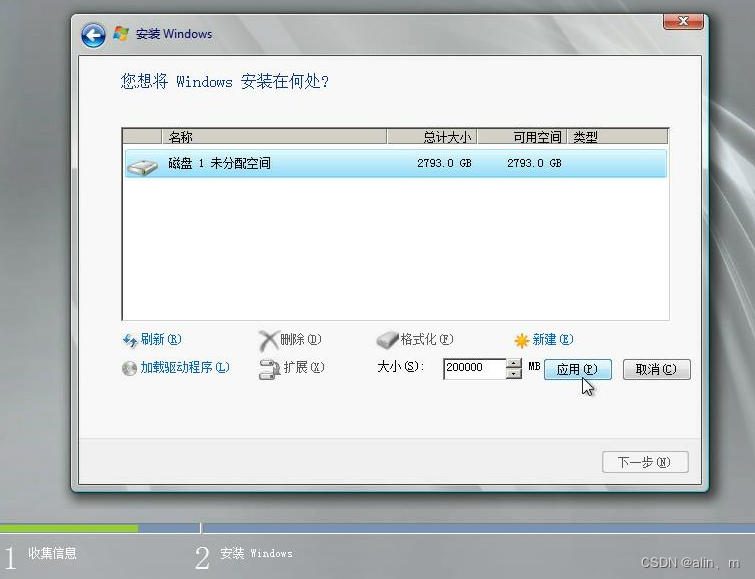Click the 您想将 Windows 安装在何处 heading
The image size is (755, 579).
click(224, 81)
